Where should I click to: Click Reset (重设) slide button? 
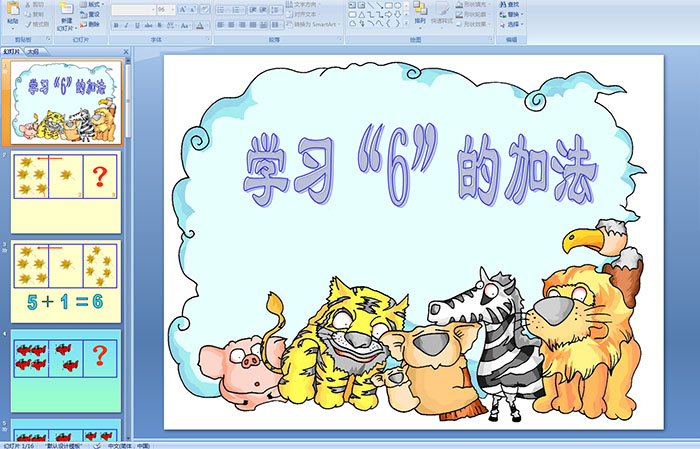click(x=91, y=14)
